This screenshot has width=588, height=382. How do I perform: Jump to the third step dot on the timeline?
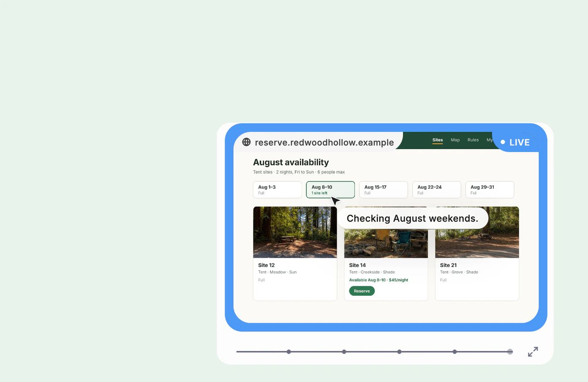(400, 352)
